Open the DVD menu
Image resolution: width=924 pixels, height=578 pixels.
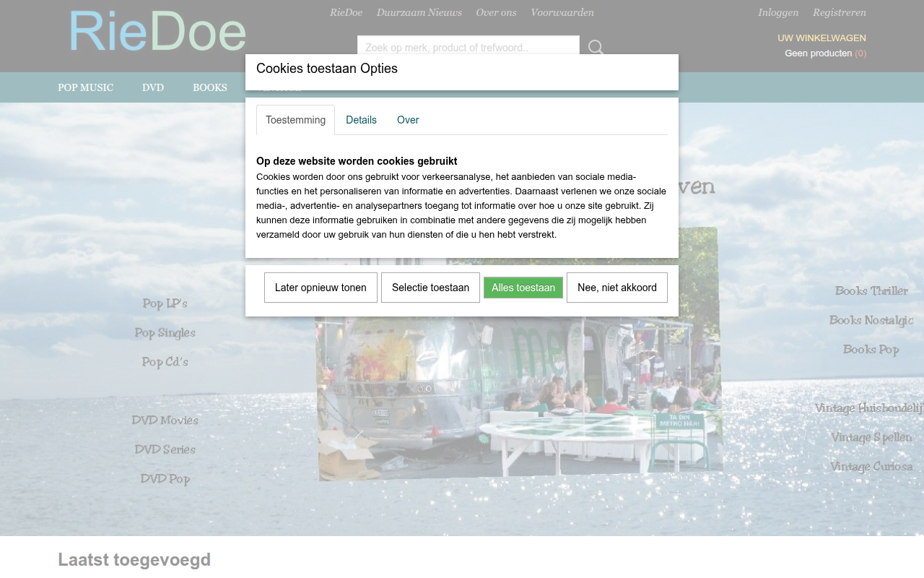(x=153, y=87)
